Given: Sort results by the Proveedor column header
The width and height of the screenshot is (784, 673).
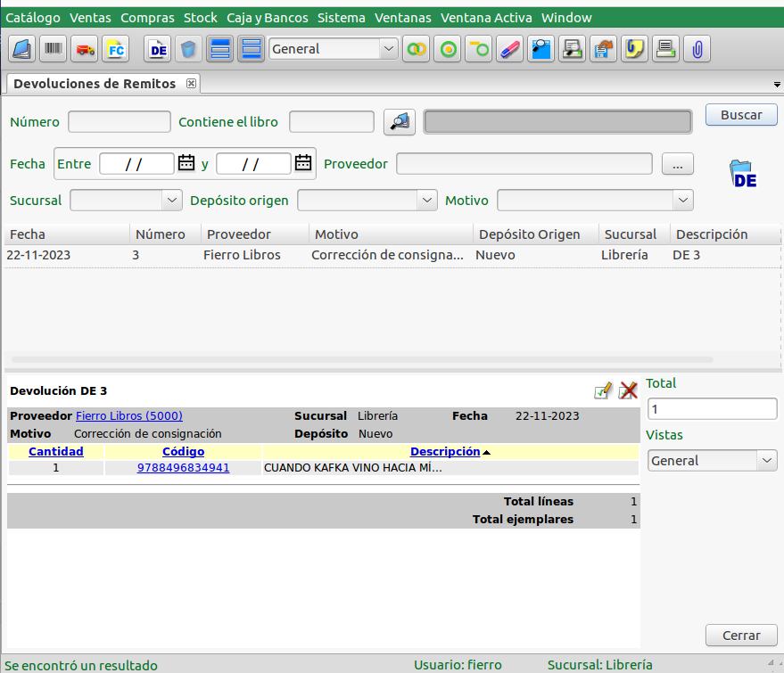Looking at the screenshot, I should click(x=255, y=234).
